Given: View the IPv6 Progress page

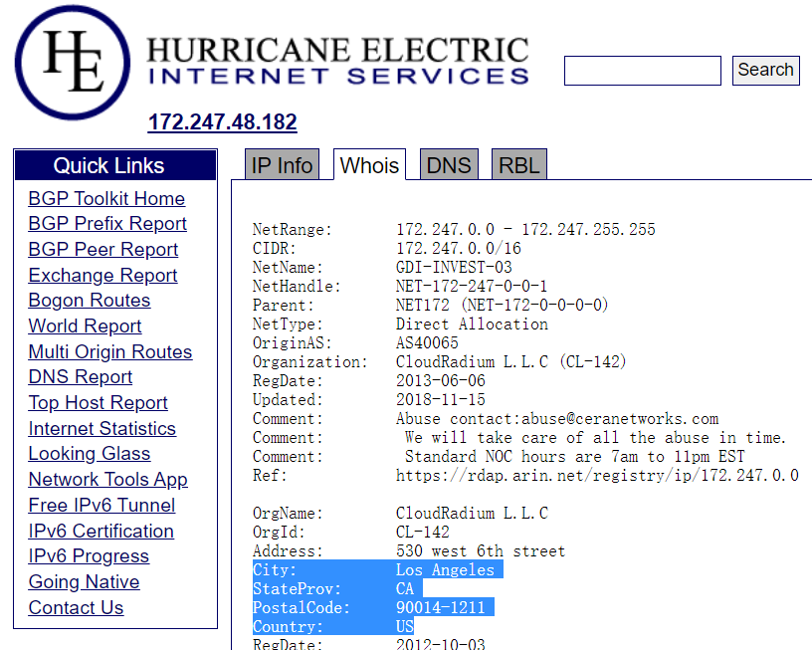Looking at the screenshot, I should [x=89, y=556].
